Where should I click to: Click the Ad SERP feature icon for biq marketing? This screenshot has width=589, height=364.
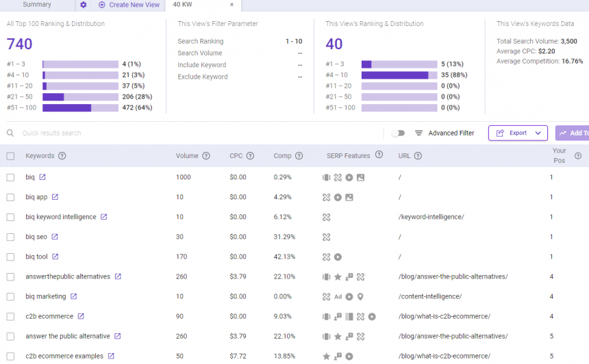338,296
